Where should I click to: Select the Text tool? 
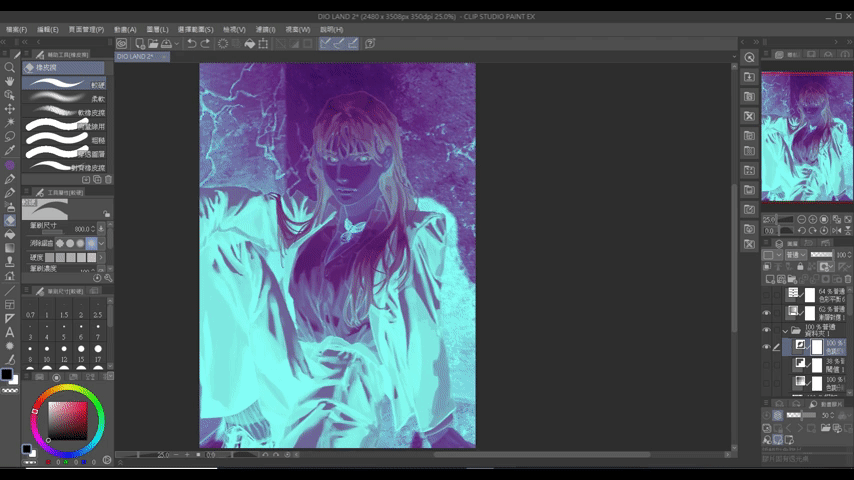pos(10,332)
